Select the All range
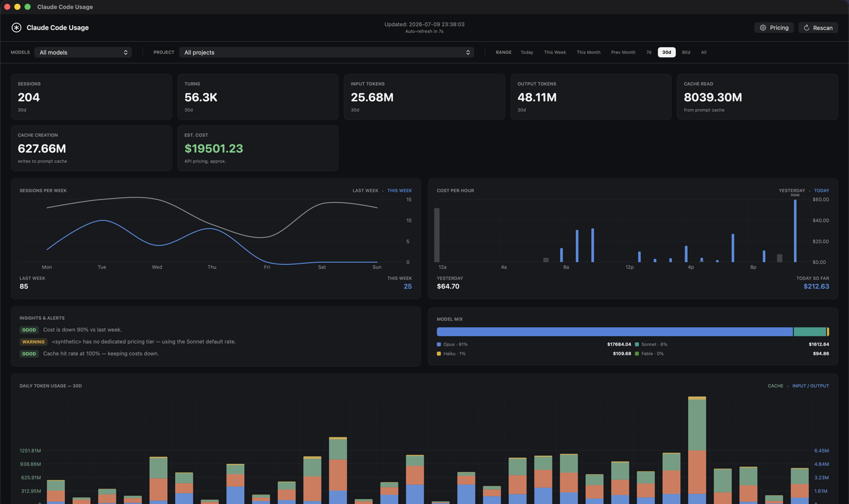 pos(704,53)
